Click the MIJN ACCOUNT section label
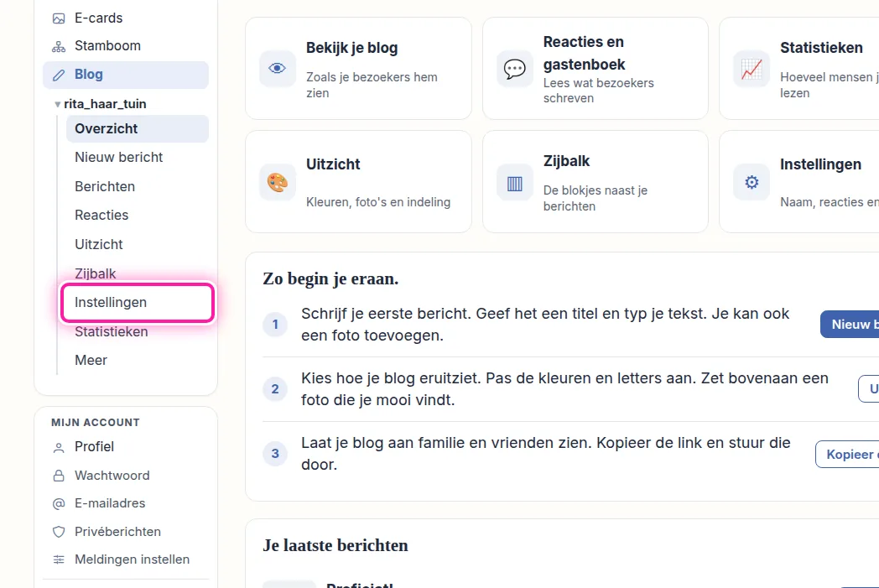 96,423
